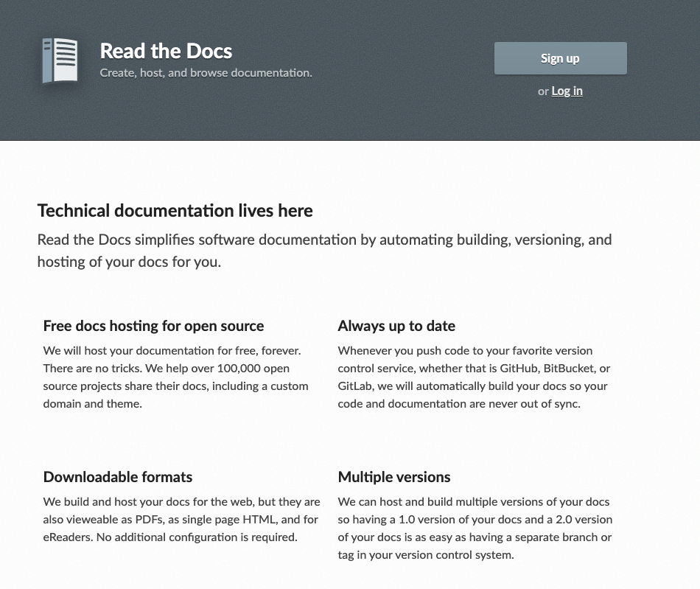This screenshot has width=700, height=589.
Task: Select the Always up to date heading
Action: pyautogui.click(x=396, y=326)
